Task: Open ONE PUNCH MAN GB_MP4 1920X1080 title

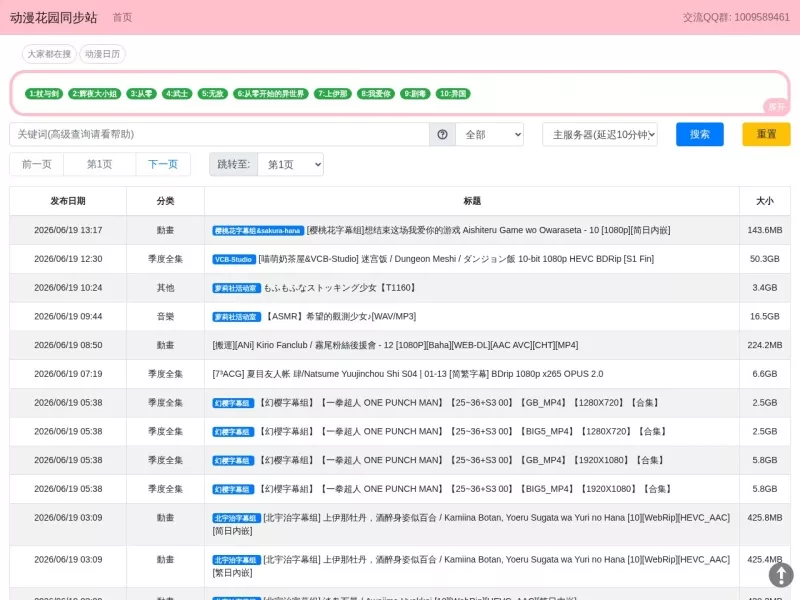Action: 462,460
